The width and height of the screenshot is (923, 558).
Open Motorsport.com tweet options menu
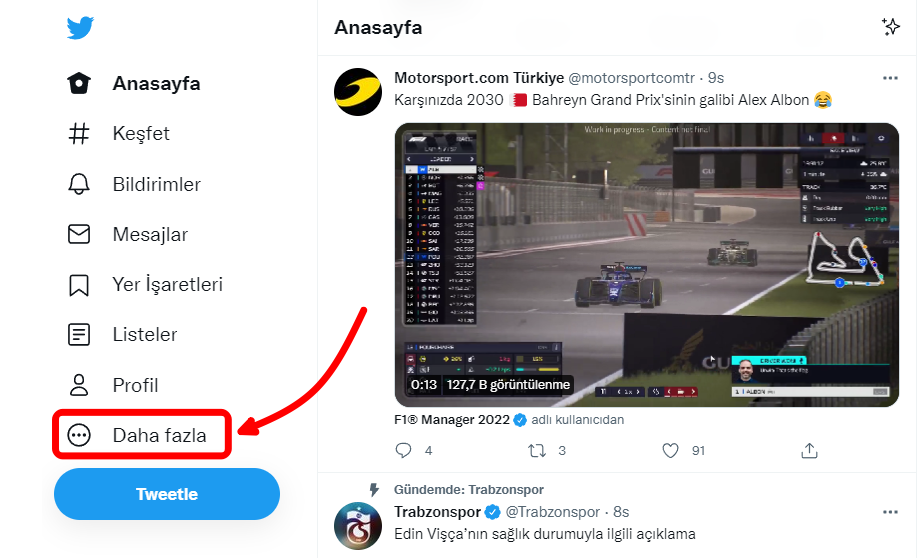pos(890,78)
